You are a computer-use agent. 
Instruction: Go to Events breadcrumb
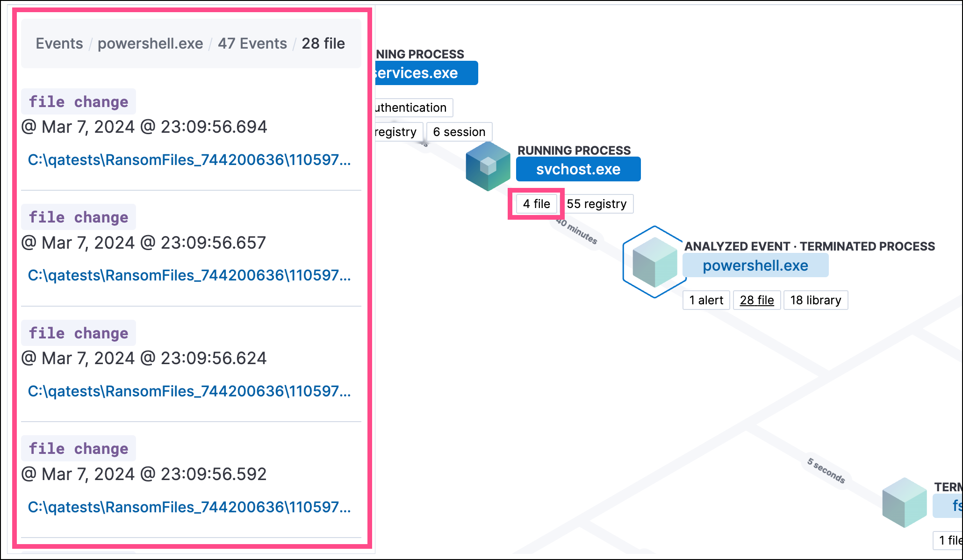[x=59, y=43]
